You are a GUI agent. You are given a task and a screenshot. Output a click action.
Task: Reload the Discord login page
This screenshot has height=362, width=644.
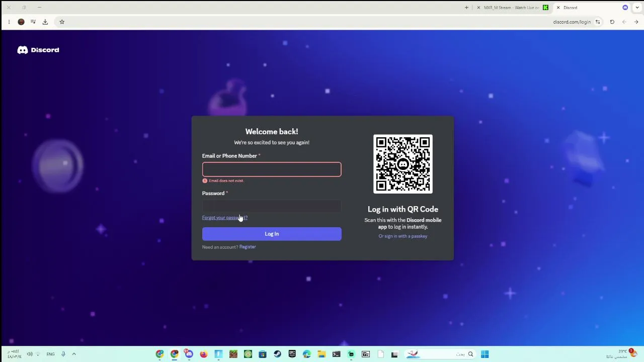pyautogui.click(x=612, y=22)
